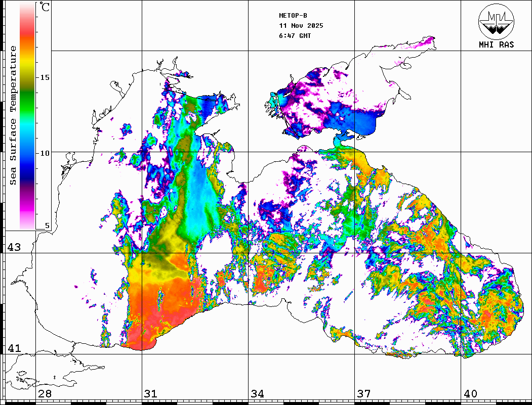Click the 15 degree mark on the color scale

[x=45, y=77]
